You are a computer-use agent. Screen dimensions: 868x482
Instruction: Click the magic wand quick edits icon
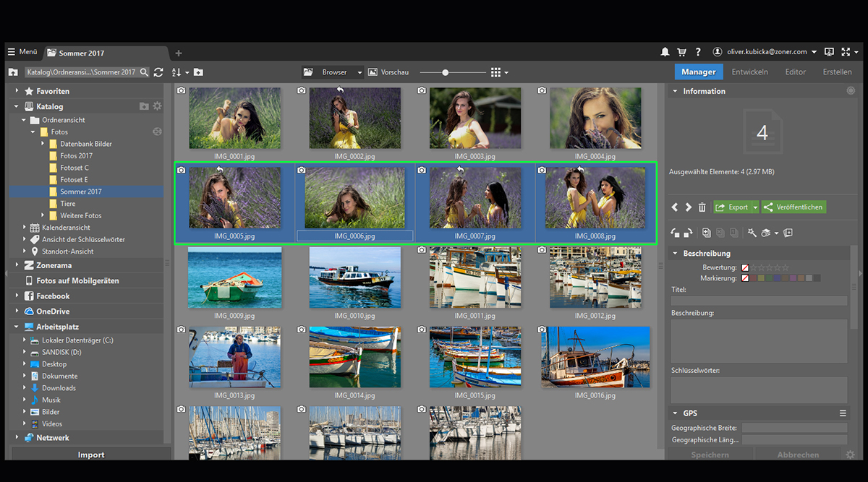pyautogui.click(x=752, y=232)
